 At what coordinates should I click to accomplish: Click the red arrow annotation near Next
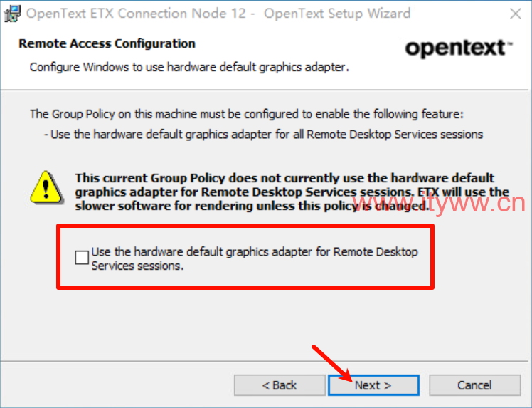pyautogui.click(x=333, y=363)
